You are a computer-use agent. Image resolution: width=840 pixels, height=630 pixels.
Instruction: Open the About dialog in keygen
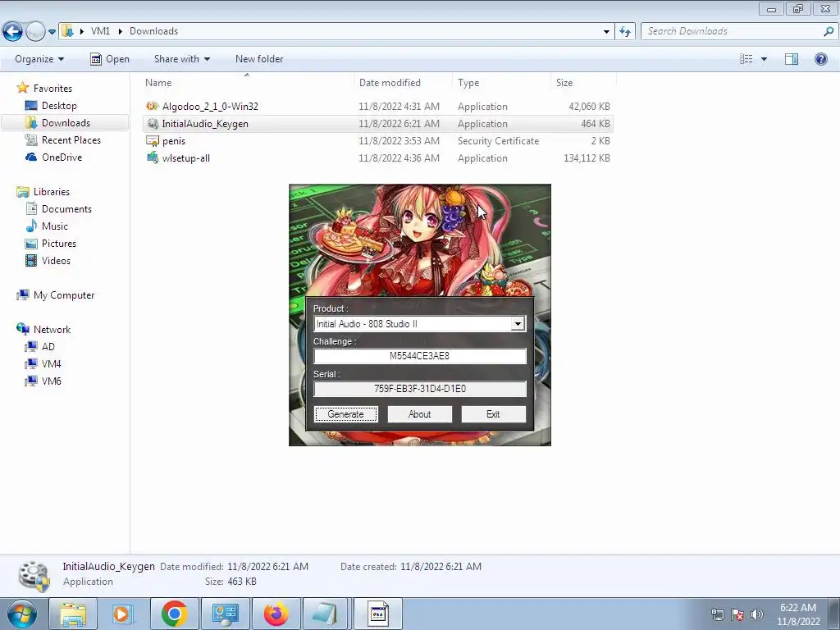pyautogui.click(x=419, y=414)
